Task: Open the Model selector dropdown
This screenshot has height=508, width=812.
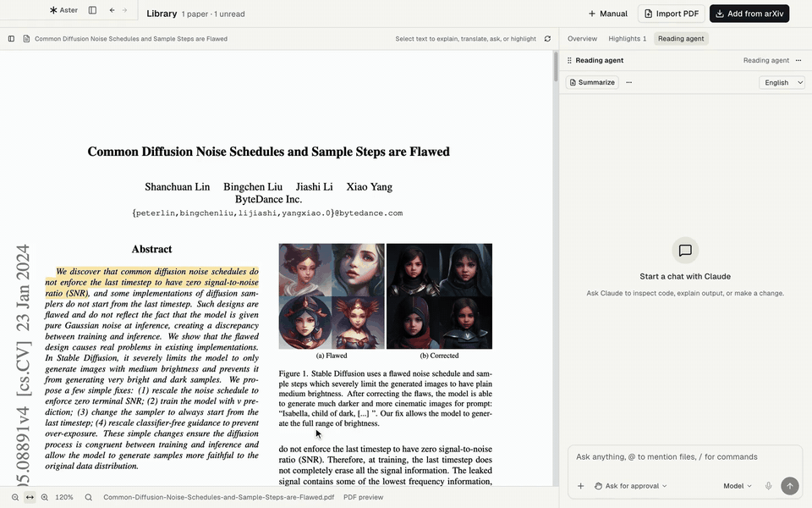Action: (x=738, y=486)
